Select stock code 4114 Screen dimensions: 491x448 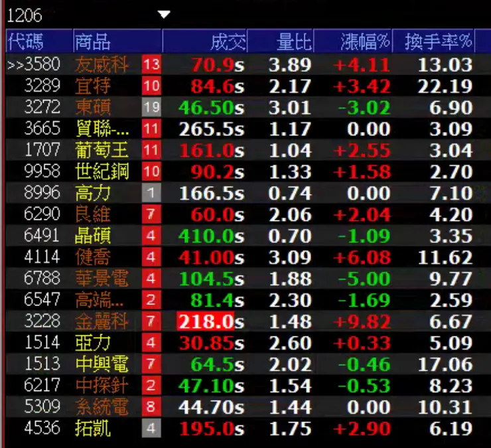(42, 257)
